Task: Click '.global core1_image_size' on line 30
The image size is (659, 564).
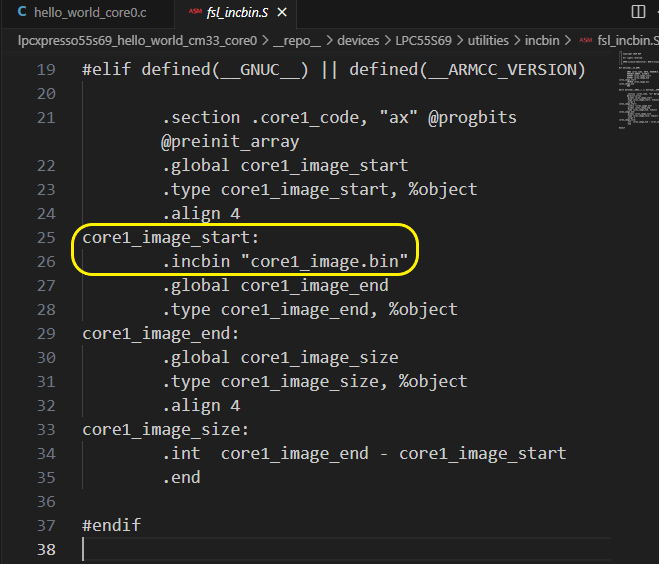Action: pyautogui.click(x=280, y=357)
